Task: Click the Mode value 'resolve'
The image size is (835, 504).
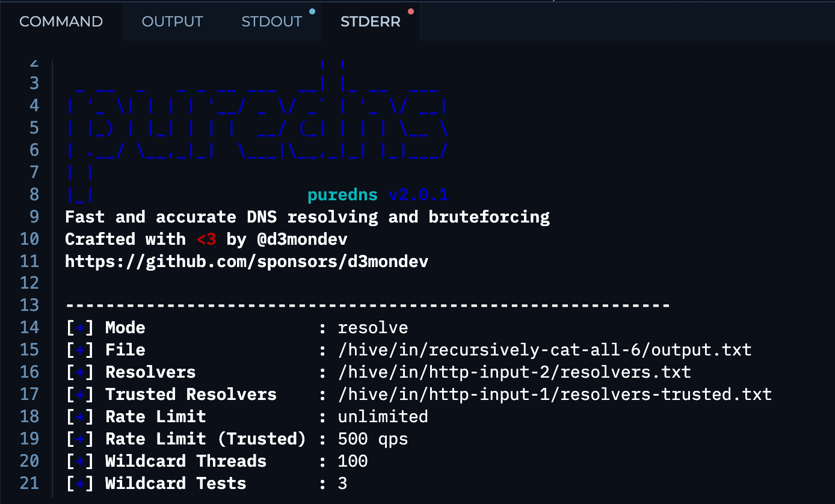Action: (373, 328)
